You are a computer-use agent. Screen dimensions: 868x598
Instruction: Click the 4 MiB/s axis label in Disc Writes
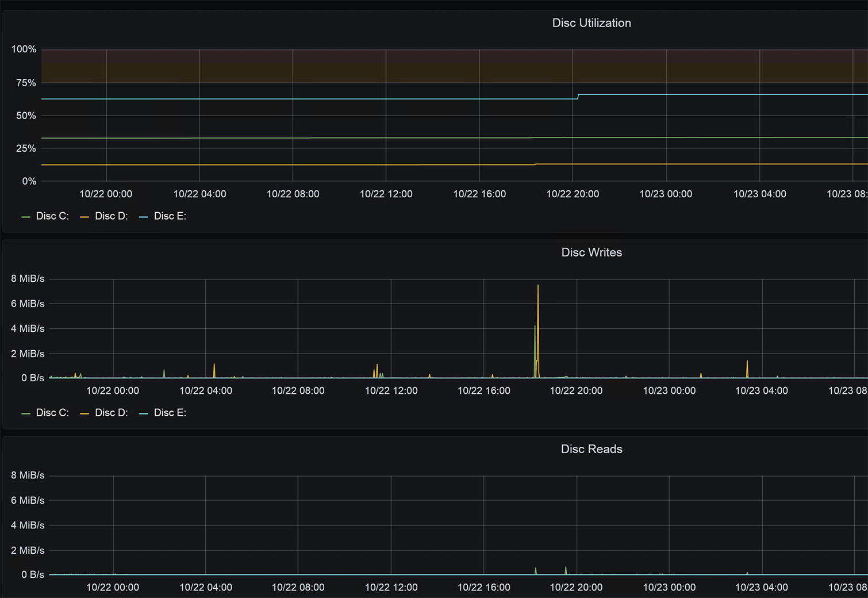point(28,329)
